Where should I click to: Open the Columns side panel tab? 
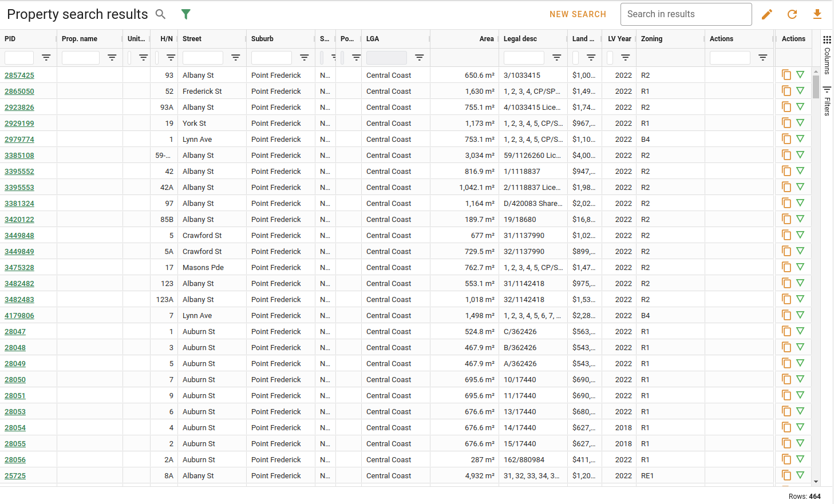pos(827,55)
